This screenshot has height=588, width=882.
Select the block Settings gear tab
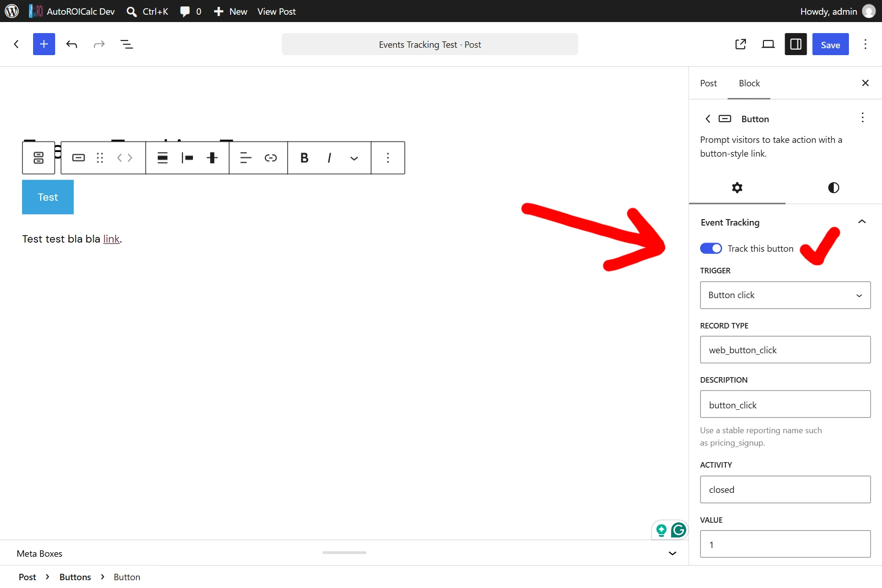pos(737,187)
